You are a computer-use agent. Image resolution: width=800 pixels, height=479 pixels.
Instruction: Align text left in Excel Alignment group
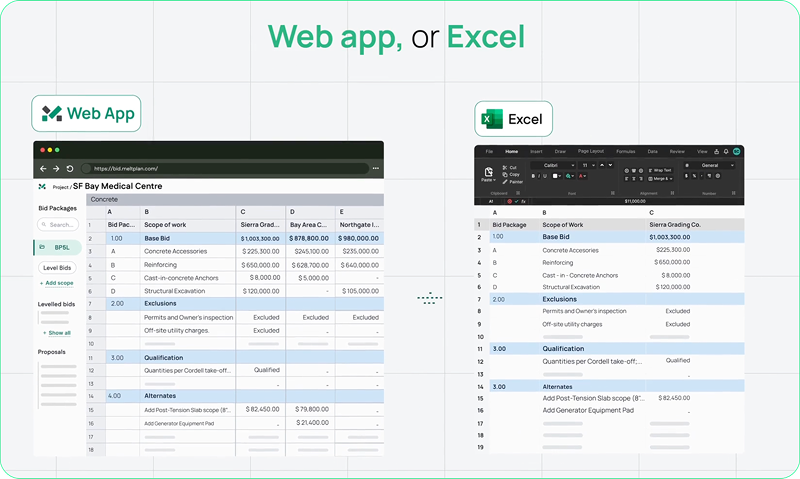pyautogui.click(x=626, y=179)
